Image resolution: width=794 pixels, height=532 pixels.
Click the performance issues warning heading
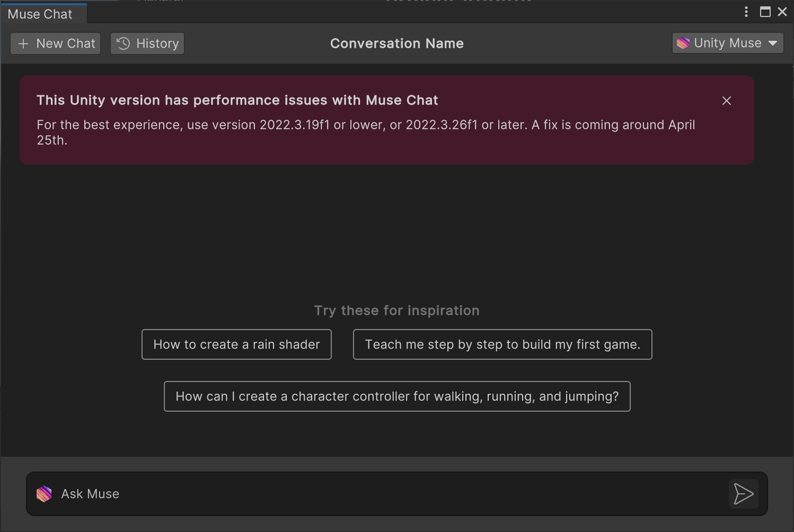pyautogui.click(x=238, y=100)
